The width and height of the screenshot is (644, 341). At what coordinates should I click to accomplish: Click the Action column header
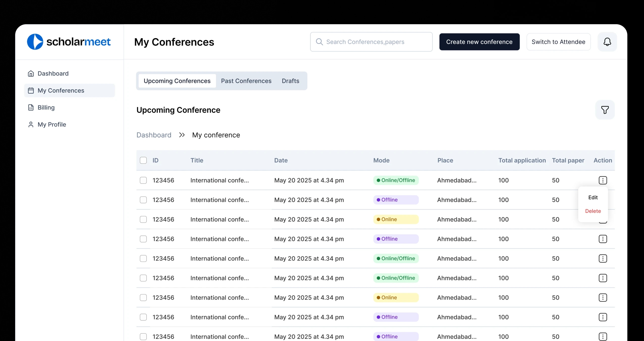(603, 160)
